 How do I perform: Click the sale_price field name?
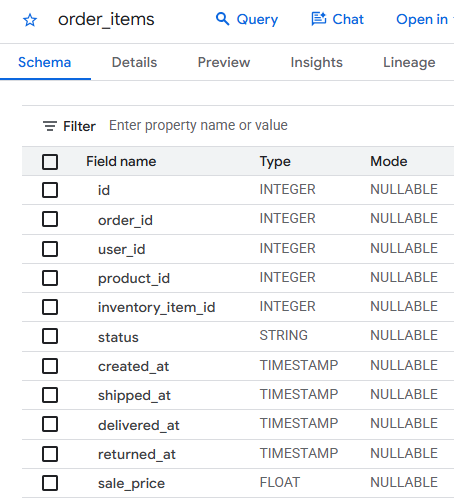click(x=131, y=484)
